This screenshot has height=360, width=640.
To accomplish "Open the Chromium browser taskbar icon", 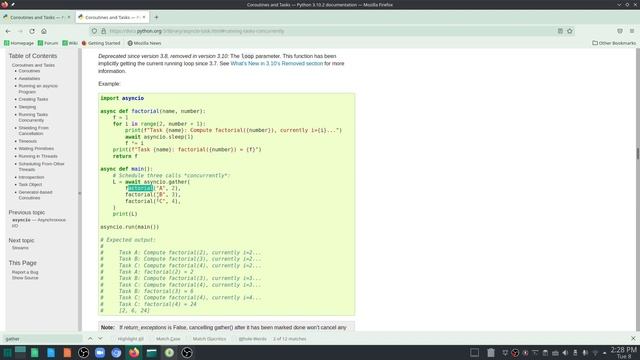I will [116, 353].
